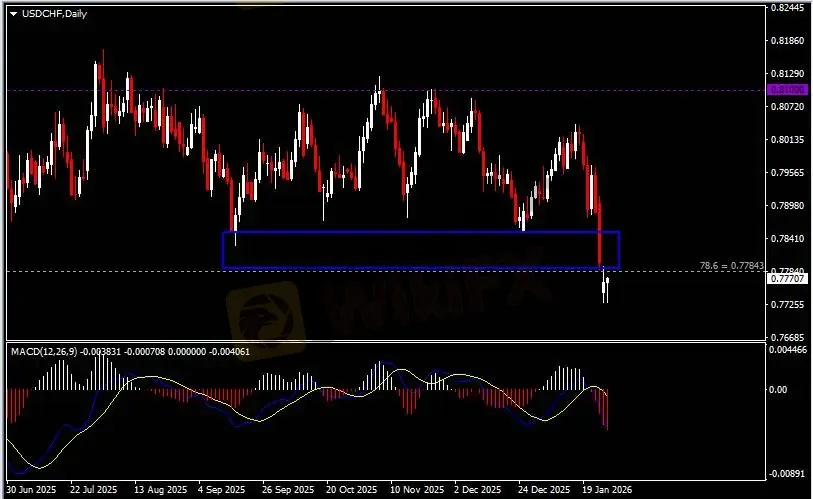Viewport: 813px width, 499px height.
Task: Click the USDCHF,Daily chart title
Action: click(x=50, y=12)
